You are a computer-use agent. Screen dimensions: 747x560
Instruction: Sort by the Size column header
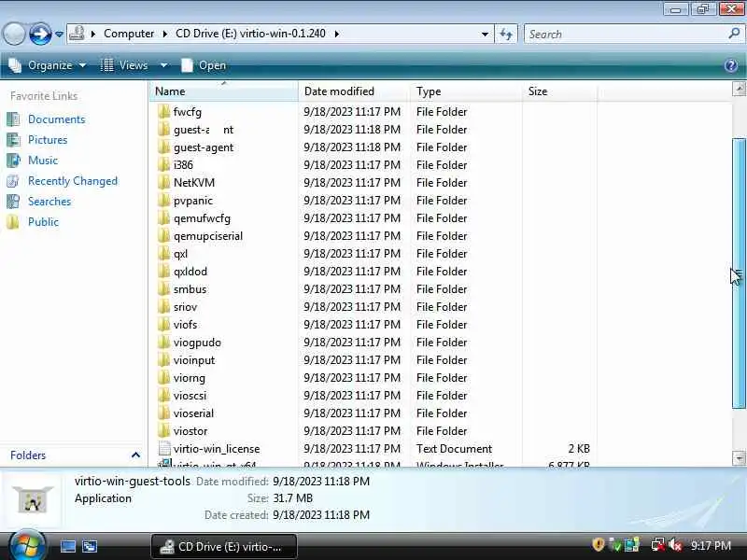(559, 91)
